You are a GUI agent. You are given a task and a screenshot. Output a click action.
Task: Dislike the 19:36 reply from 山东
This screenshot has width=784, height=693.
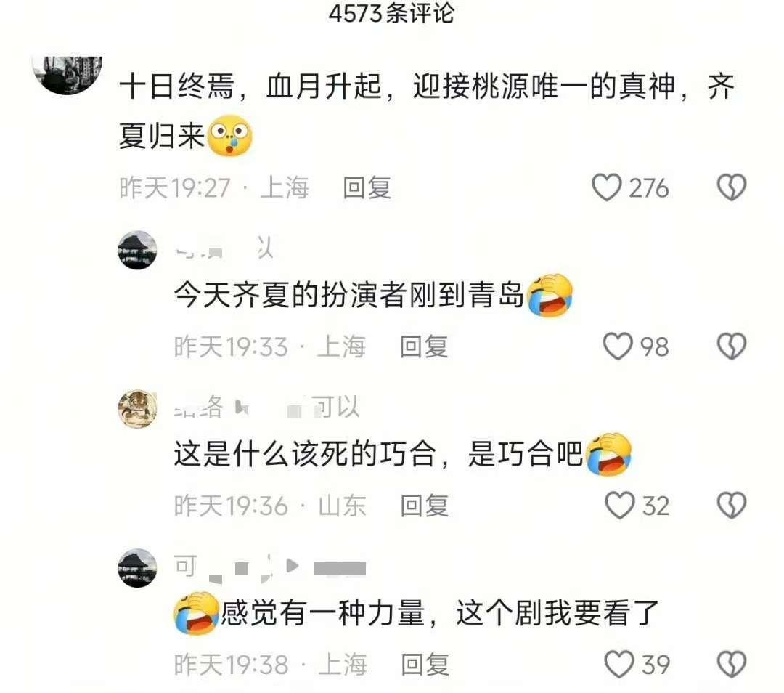(x=732, y=506)
